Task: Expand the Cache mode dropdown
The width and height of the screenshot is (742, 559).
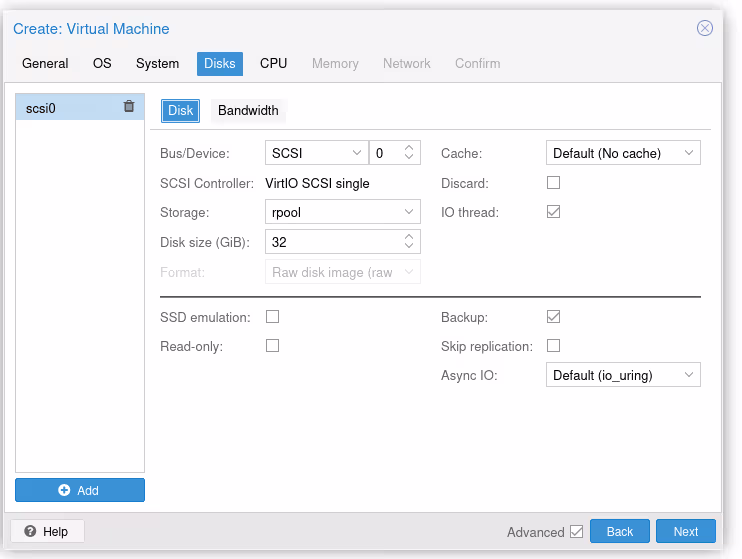Action: (x=623, y=153)
